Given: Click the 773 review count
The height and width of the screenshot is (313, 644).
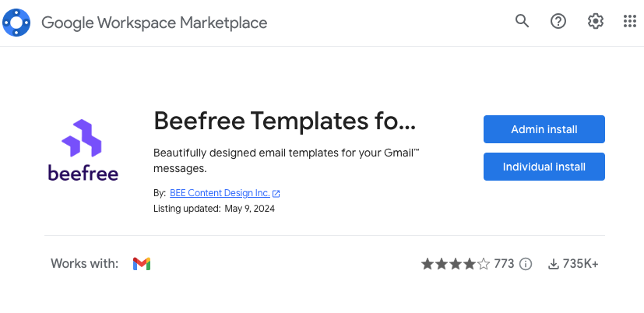Looking at the screenshot, I should point(504,264).
